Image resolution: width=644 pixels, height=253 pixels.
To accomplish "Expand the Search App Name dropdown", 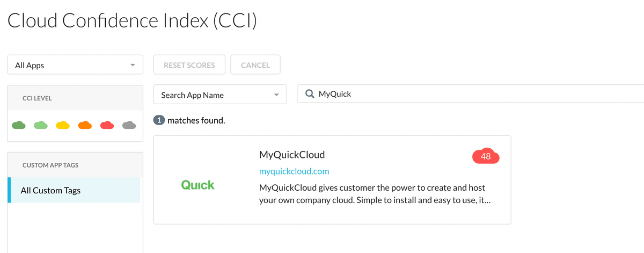I will [220, 95].
